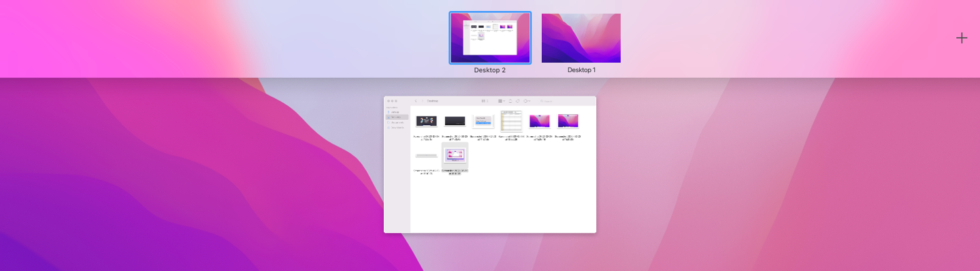Select the first dark screenshot file icon
The image size is (980, 271).
click(x=426, y=121)
